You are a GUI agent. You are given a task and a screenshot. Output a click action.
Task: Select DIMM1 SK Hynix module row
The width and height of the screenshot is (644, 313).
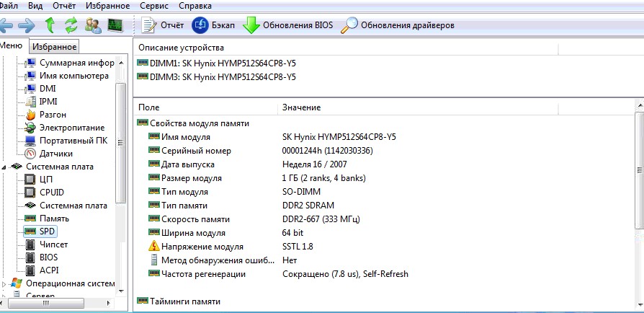[x=216, y=63]
